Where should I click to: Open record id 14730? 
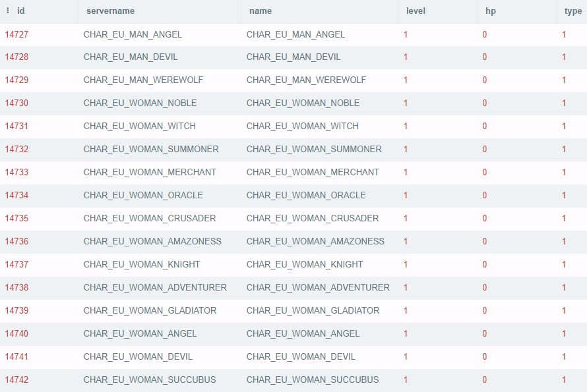[16, 103]
